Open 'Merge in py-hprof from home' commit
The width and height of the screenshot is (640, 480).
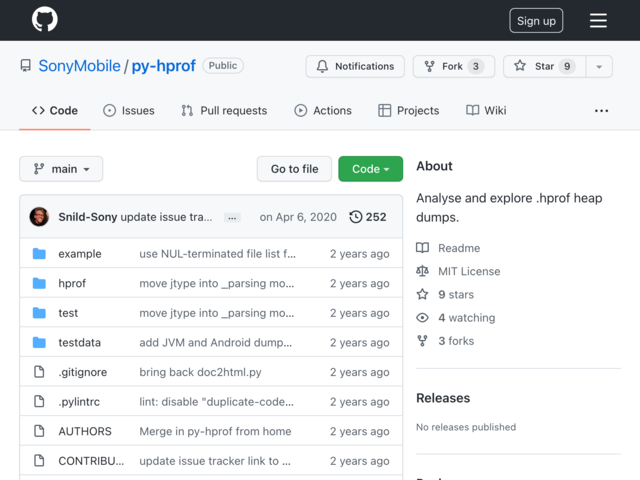click(215, 431)
